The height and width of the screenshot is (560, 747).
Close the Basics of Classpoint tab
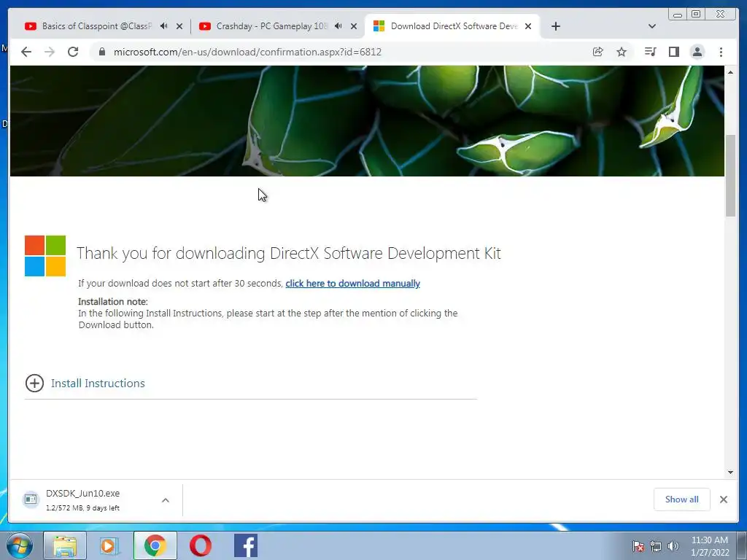[179, 26]
